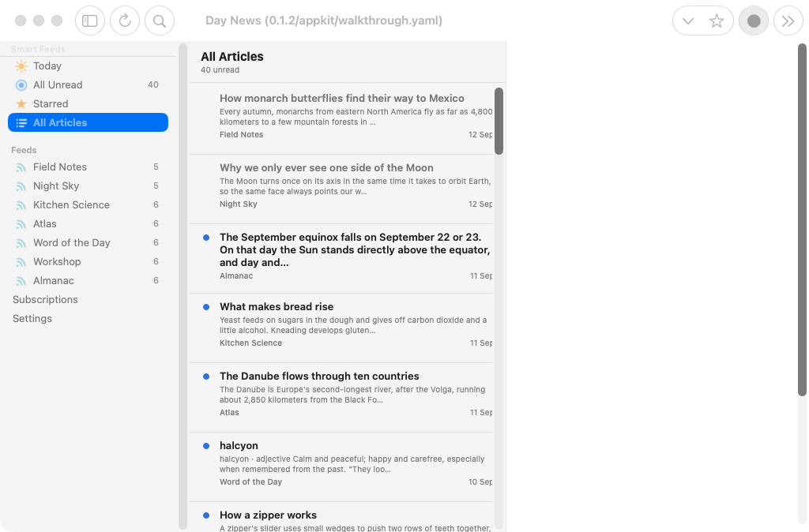Toggle the sidebar with the toolbar button

[90, 21]
